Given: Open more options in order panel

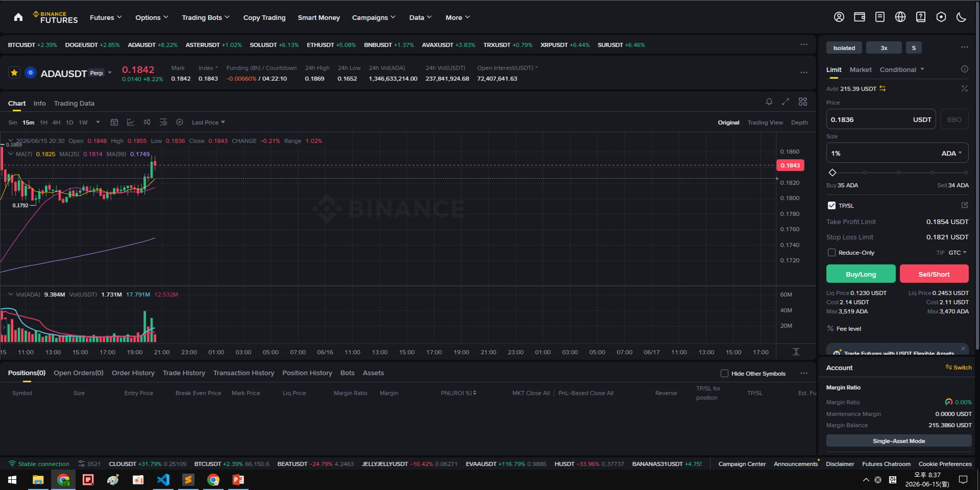Looking at the screenshot, I should click(x=964, y=47).
